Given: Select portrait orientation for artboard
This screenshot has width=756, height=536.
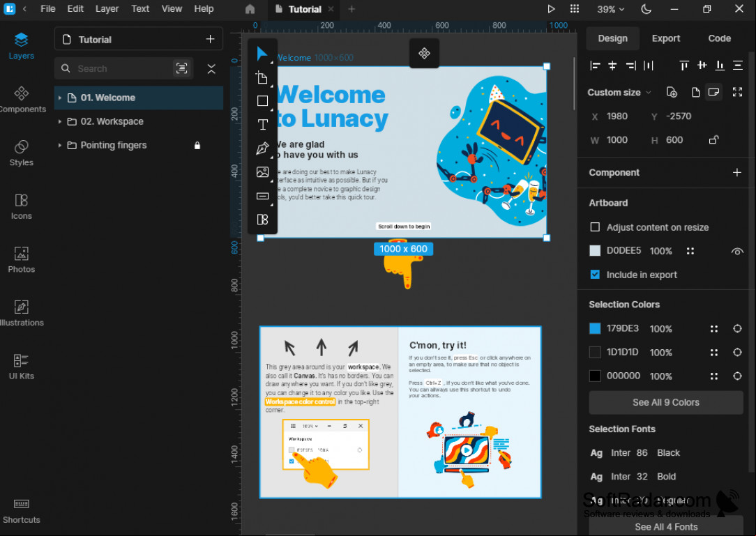Looking at the screenshot, I should tap(695, 92).
